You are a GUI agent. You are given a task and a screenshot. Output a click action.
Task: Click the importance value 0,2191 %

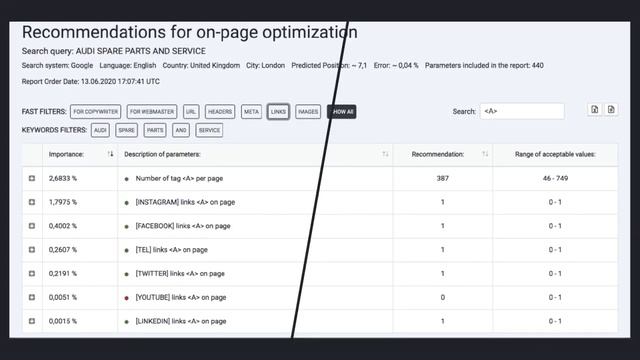click(63, 273)
